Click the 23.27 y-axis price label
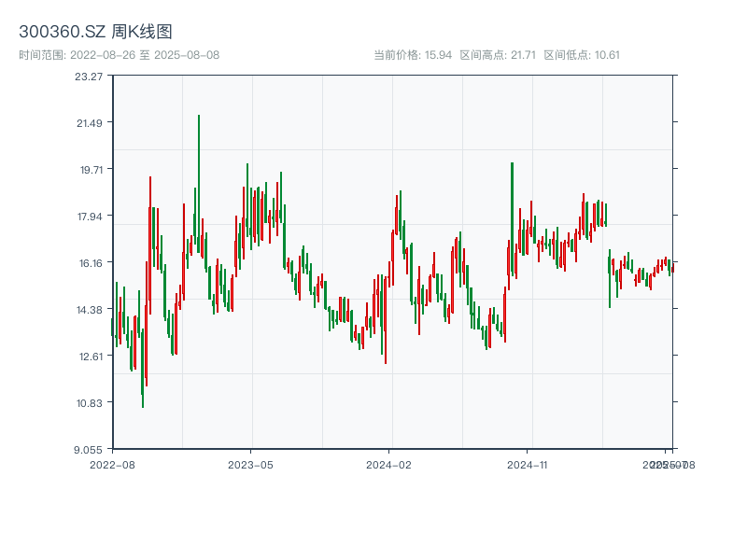 coord(90,77)
